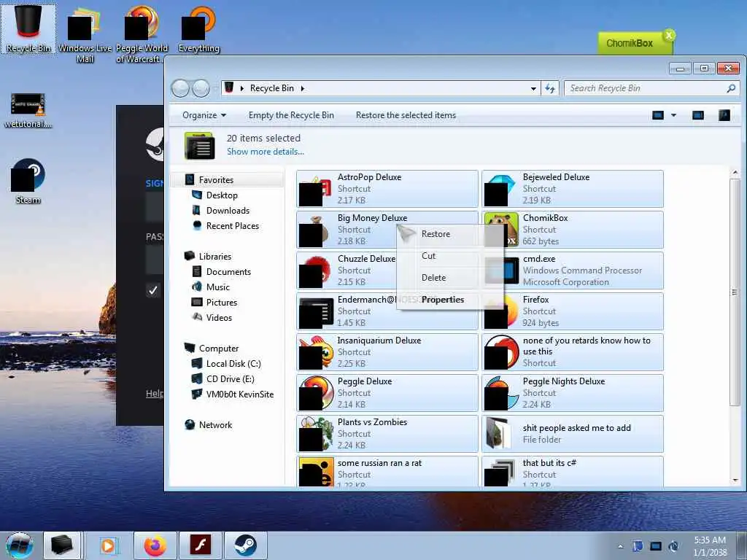Viewport: 747px width, 560px height.
Task: Expand Libraries in navigation pane
Action: [x=215, y=256]
